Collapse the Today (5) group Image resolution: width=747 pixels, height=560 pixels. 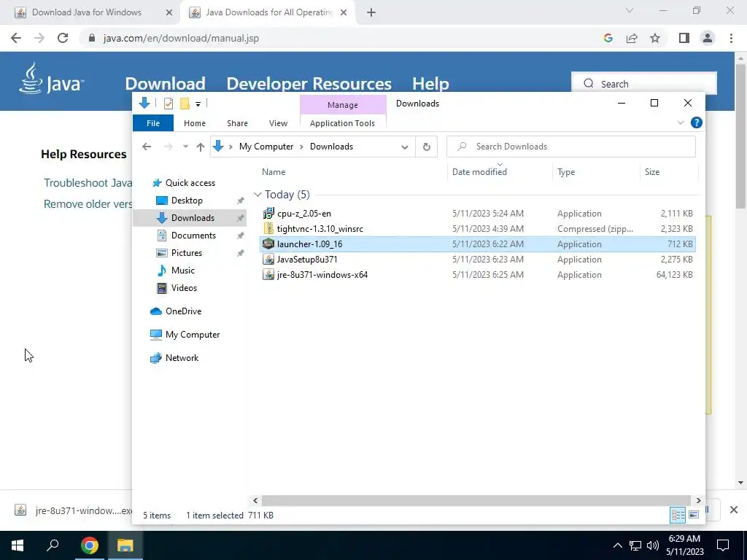(x=258, y=194)
